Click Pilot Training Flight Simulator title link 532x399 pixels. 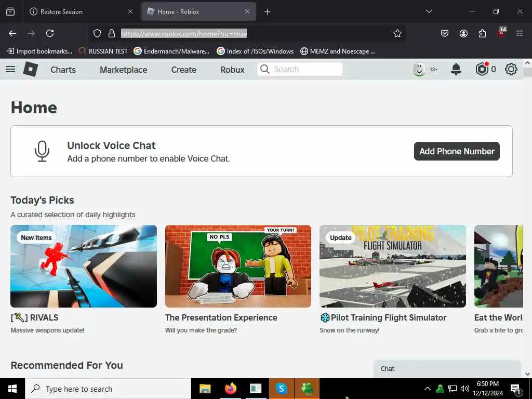[383, 317]
